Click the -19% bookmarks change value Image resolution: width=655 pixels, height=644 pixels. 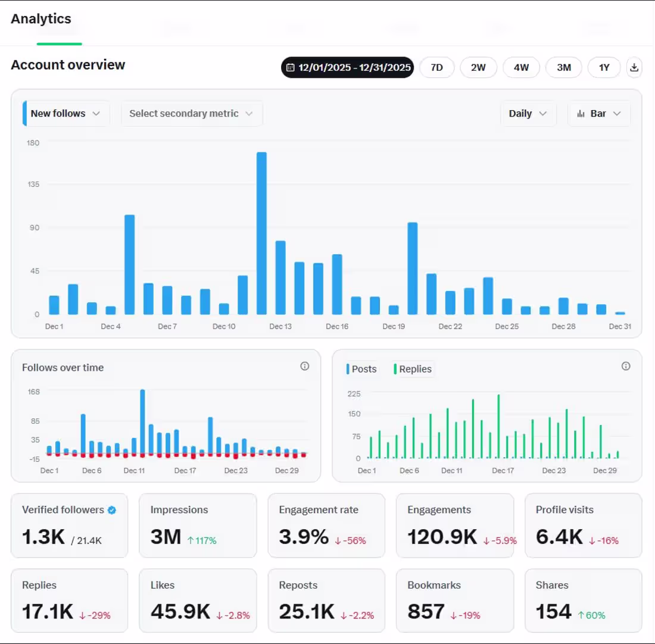466,615
